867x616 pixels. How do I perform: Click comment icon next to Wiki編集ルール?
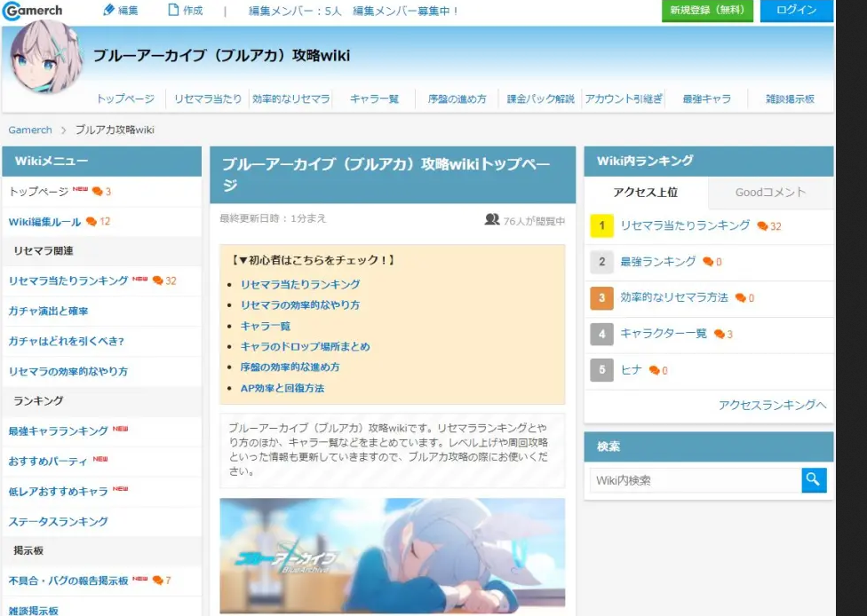91,222
